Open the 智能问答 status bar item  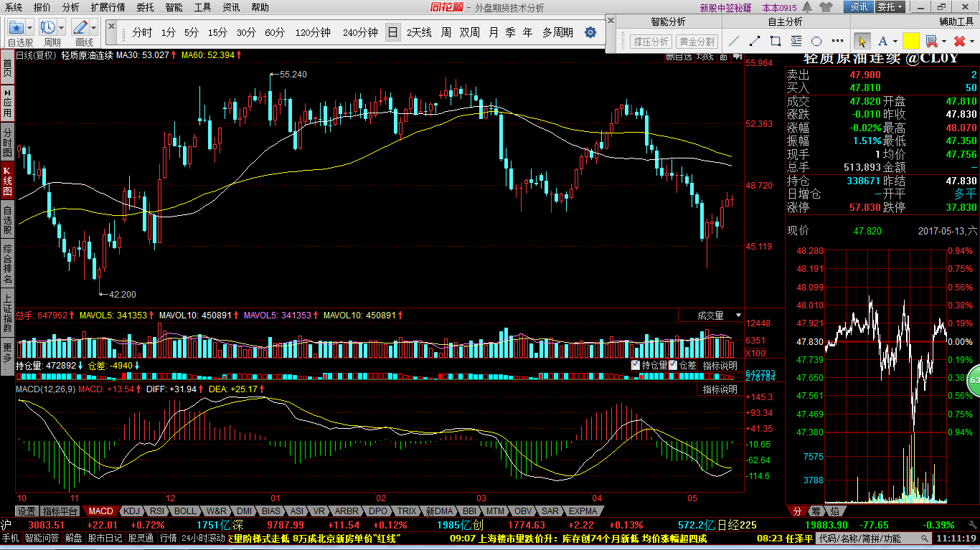point(42,538)
